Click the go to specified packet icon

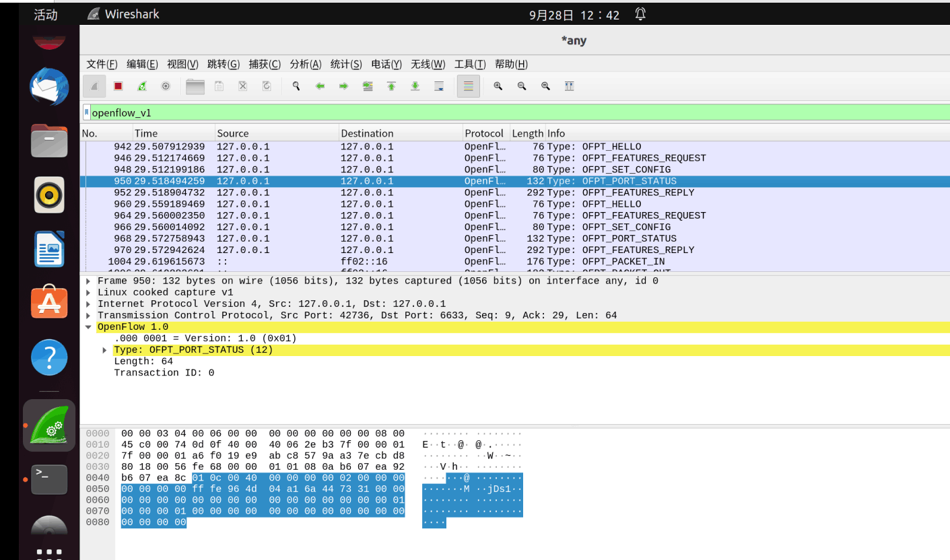[368, 86]
